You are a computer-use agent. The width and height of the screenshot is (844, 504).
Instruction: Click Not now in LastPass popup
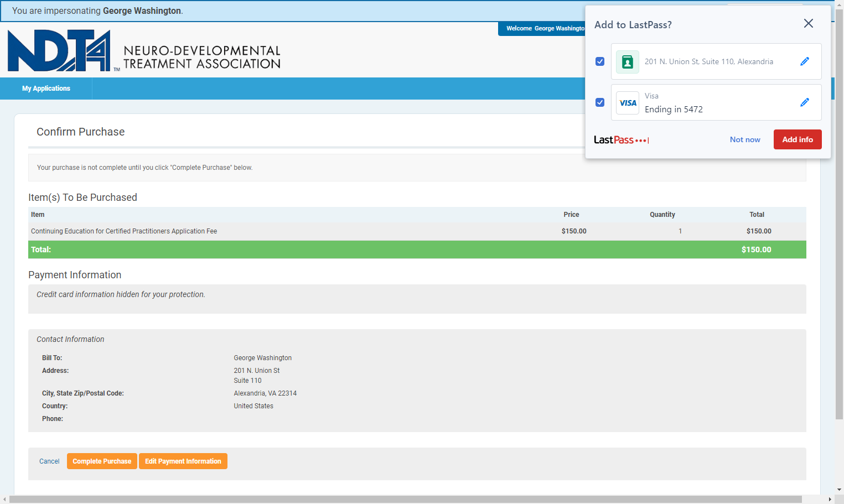click(745, 139)
